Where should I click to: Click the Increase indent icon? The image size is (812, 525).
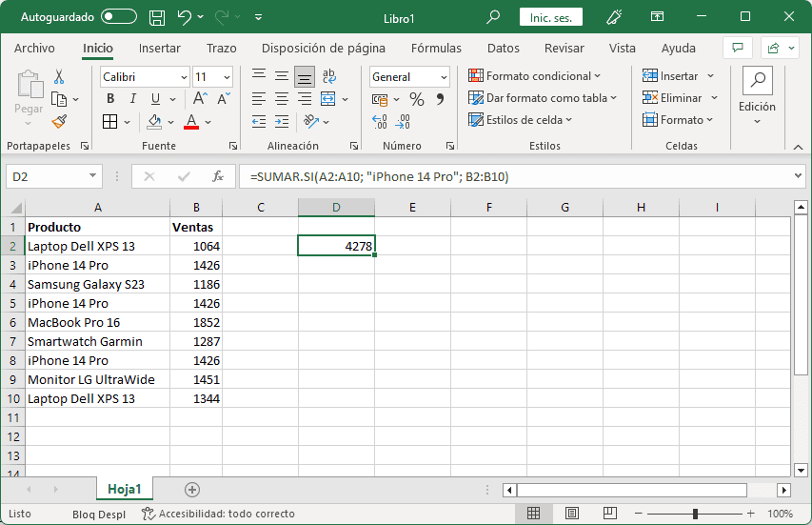coord(282,122)
